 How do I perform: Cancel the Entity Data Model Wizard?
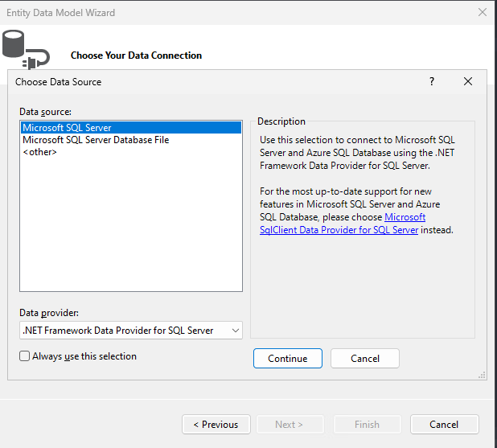point(445,424)
